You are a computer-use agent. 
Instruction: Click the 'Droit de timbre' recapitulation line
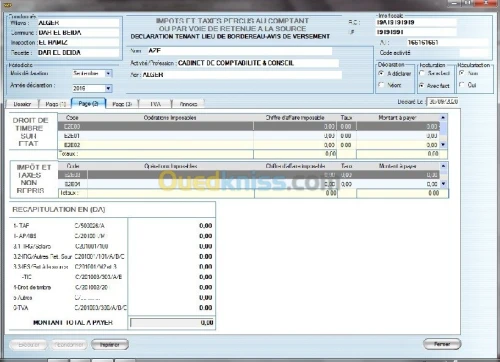tap(113, 287)
